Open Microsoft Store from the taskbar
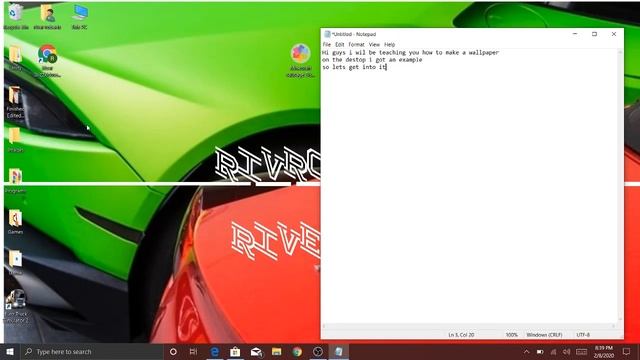 pos(235,351)
